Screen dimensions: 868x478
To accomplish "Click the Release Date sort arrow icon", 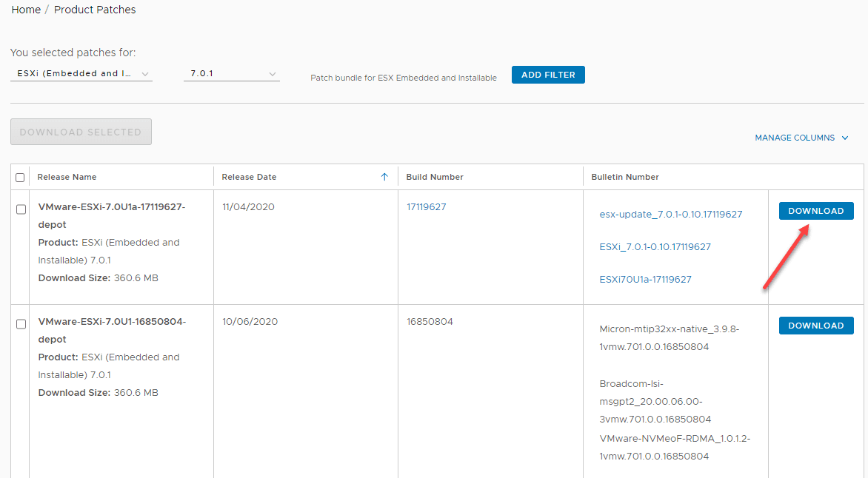I will (x=384, y=177).
